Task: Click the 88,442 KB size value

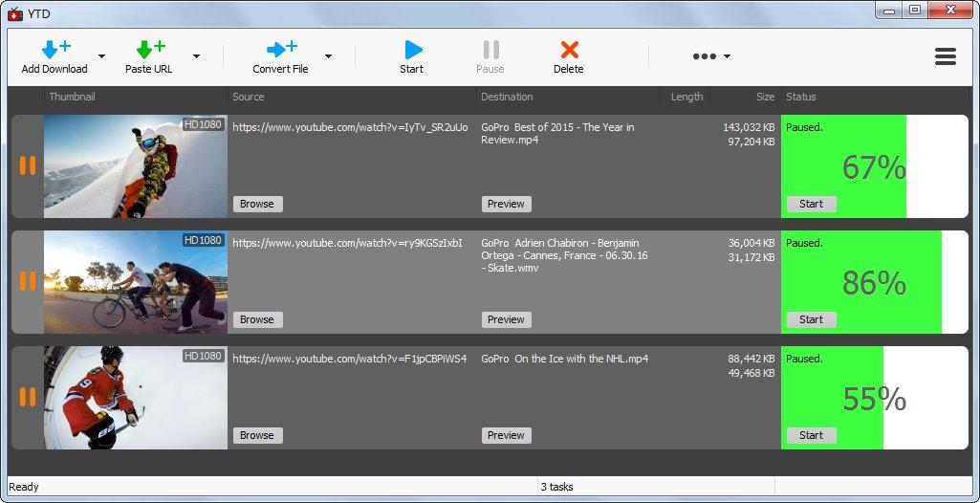Action: 751,359
